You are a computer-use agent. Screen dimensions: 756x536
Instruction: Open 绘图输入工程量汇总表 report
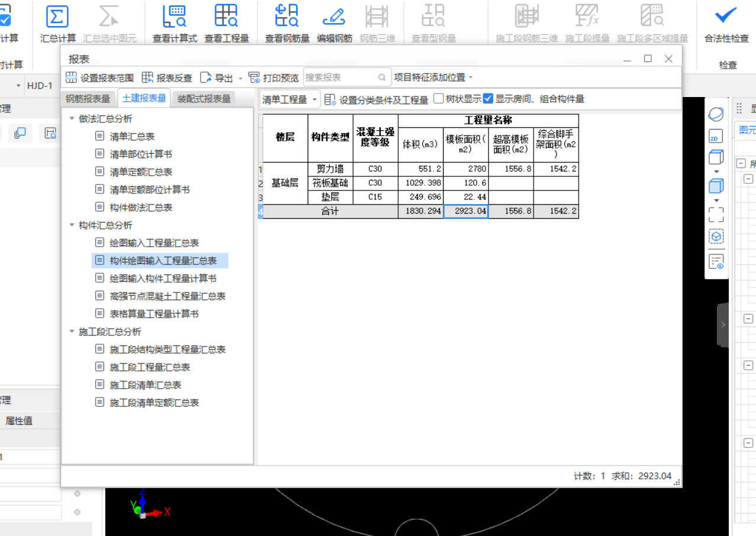154,243
